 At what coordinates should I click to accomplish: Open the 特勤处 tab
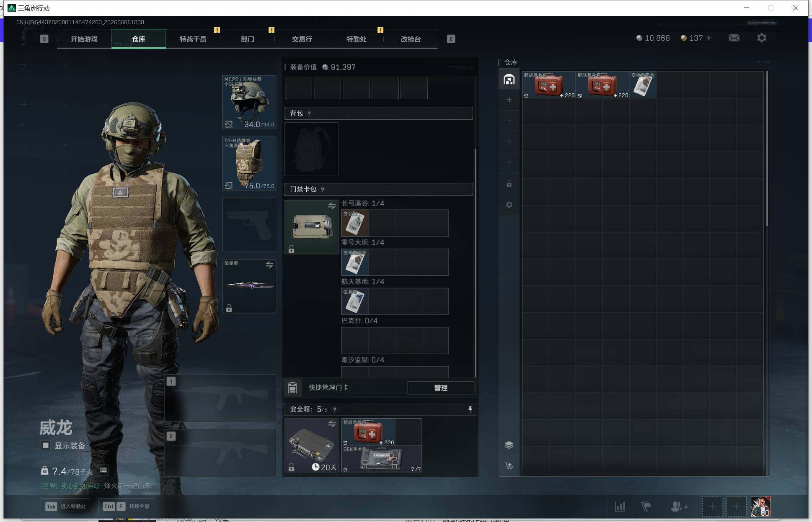[357, 39]
